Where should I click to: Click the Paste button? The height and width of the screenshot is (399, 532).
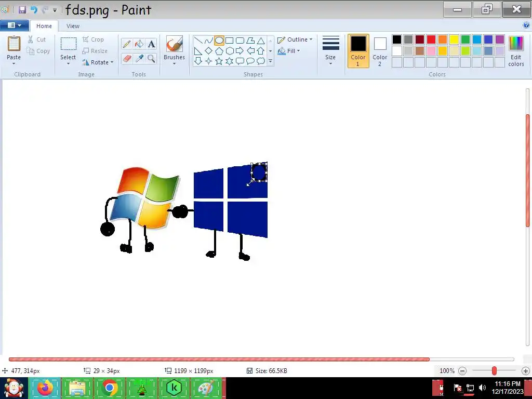click(x=14, y=48)
